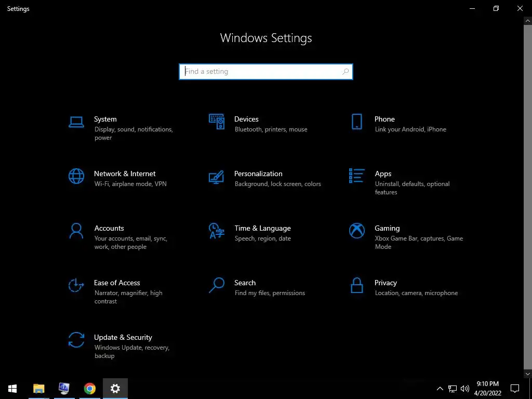The height and width of the screenshot is (399, 532).
Task: Open the Personalization title
Action: pyautogui.click(x=258, y=174)
